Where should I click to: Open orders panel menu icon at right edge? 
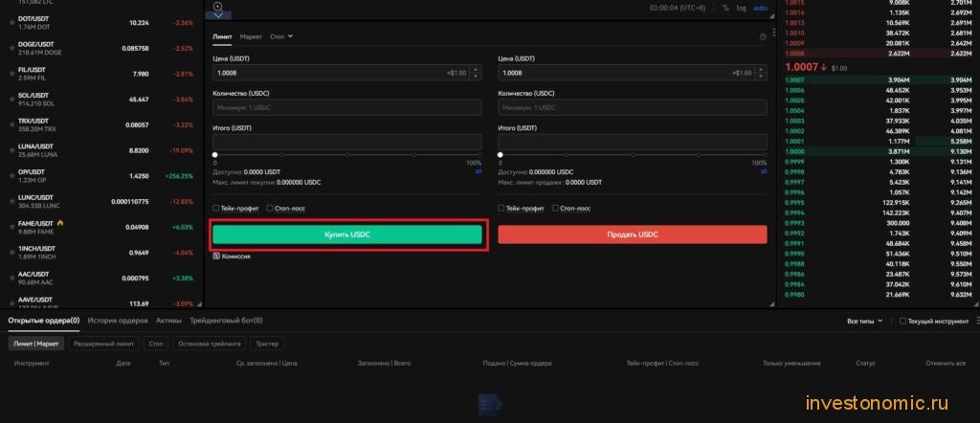tap(977, 321)
